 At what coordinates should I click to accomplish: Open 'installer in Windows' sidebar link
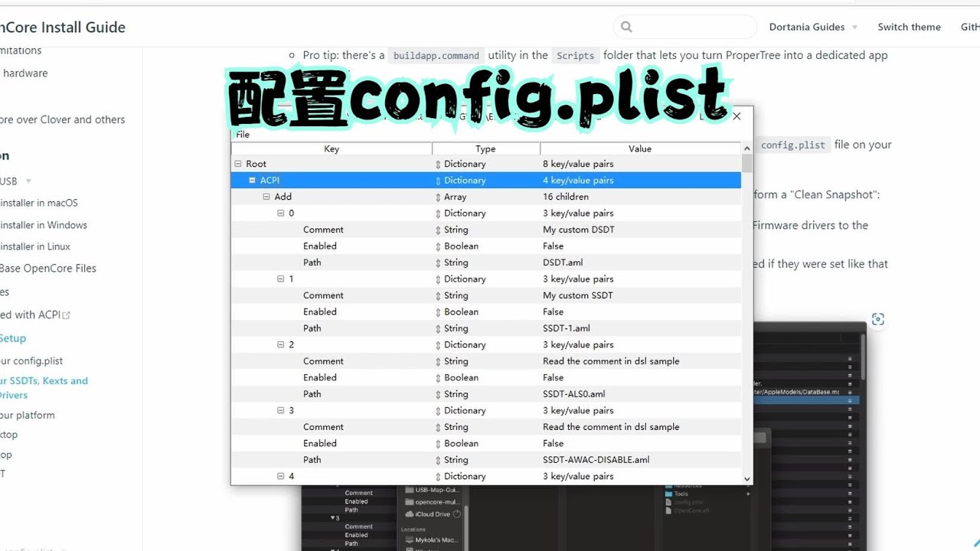[44, 225]
